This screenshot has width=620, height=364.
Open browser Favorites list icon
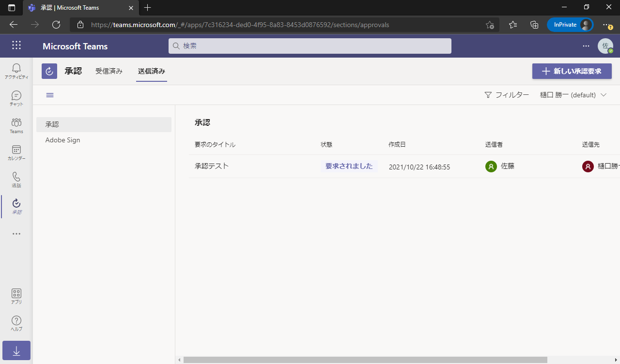[x=513, y=25]
